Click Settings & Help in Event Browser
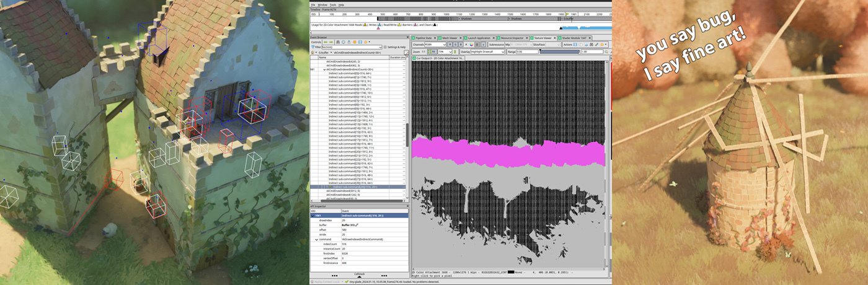This screenshot has height=285, width=868. (x=396, y=47)
